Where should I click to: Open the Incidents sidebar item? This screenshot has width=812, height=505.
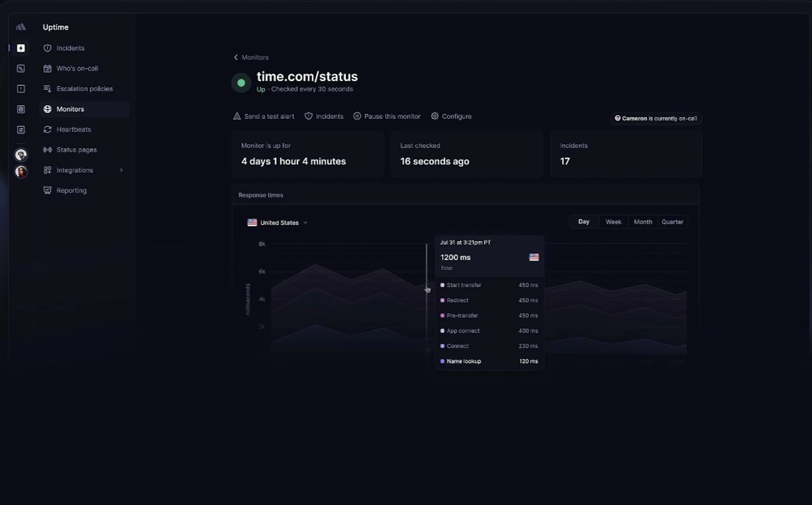coord(84,48)
